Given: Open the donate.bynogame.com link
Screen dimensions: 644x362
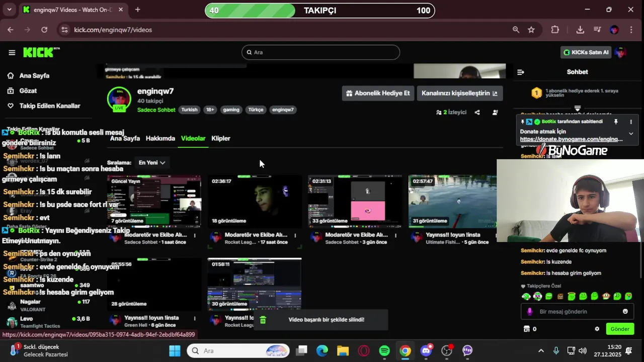Looking at the screenshot, I should (571, 139).
